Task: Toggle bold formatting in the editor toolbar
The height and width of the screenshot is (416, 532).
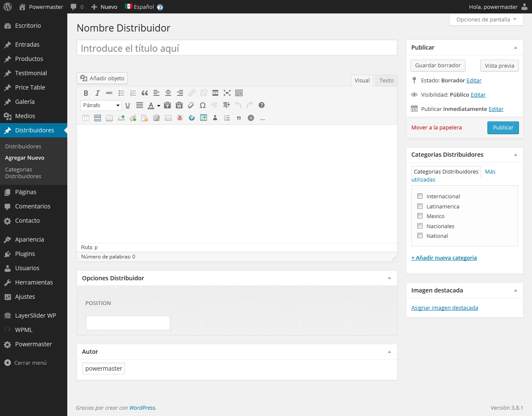Action: pos(86,93)
